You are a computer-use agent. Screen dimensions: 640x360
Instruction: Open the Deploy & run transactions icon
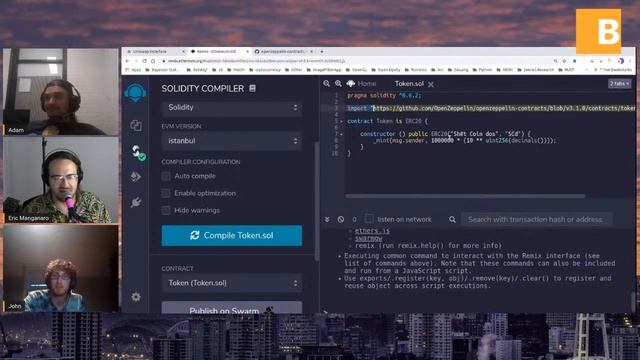click(x=136, y=176)
